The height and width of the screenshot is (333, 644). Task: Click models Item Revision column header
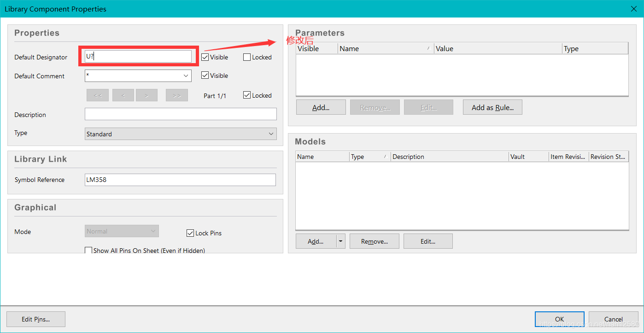point(568,157)
